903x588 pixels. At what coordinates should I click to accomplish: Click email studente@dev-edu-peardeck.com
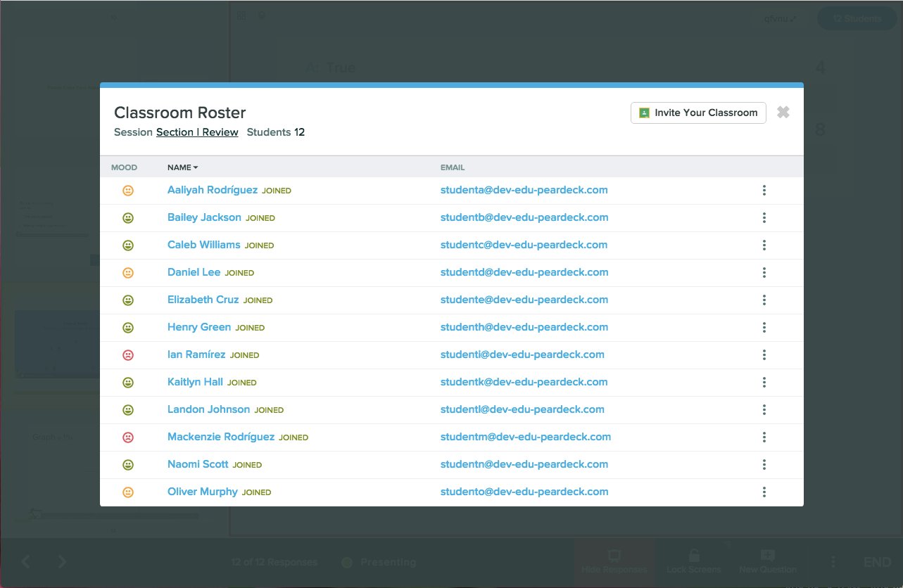tap(524, 300)
